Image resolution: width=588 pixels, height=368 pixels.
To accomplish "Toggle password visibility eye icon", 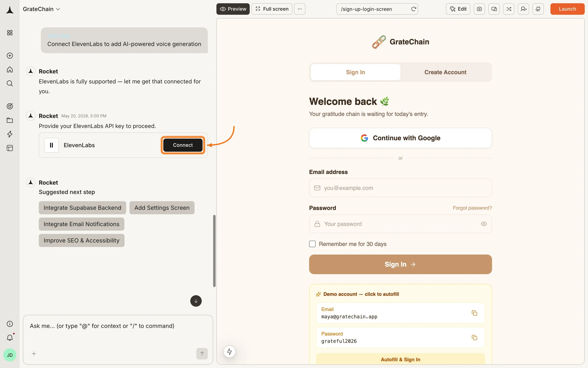I will [x=483, y=224].
